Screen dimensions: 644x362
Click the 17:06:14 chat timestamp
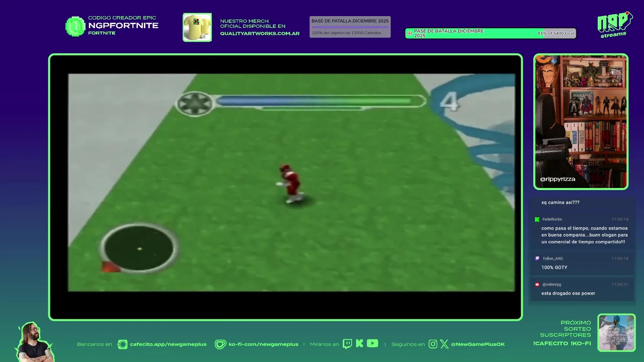coord(620,219)
